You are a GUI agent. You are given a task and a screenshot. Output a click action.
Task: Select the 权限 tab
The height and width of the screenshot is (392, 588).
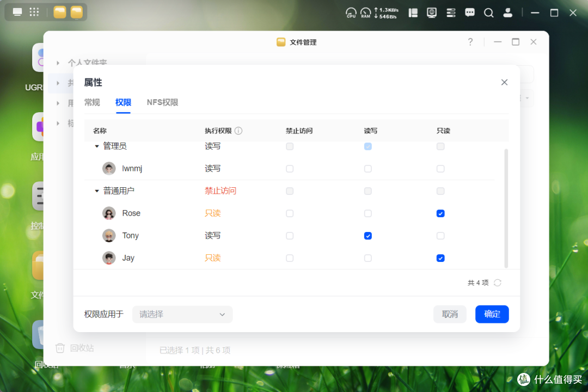pyautogui.click(x=123, y=102)
